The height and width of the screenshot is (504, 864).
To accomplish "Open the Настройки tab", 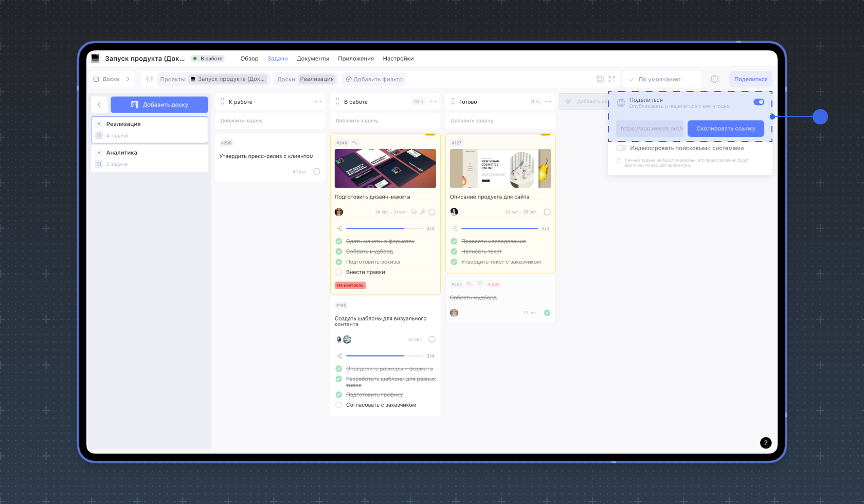I will pos(398,59).
